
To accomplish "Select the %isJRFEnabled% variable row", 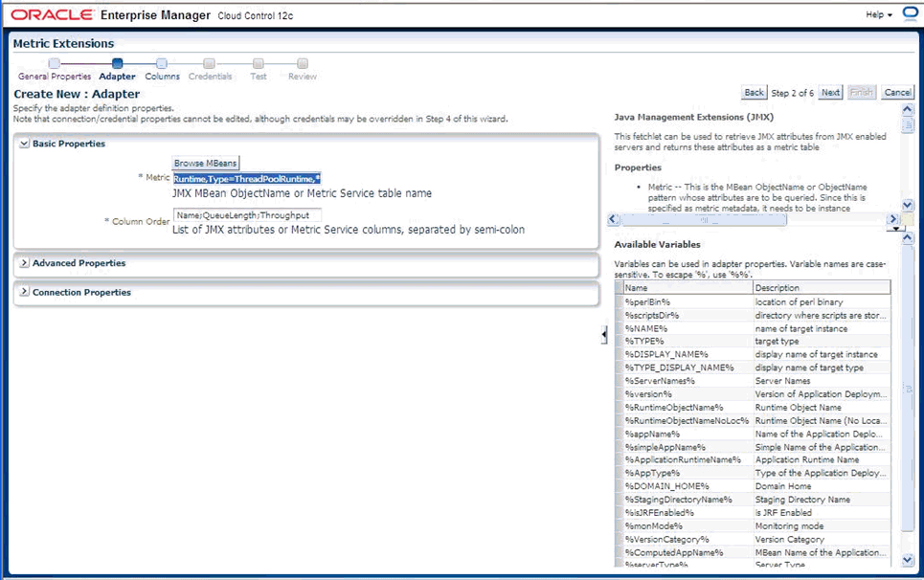I will coord(753,513).
